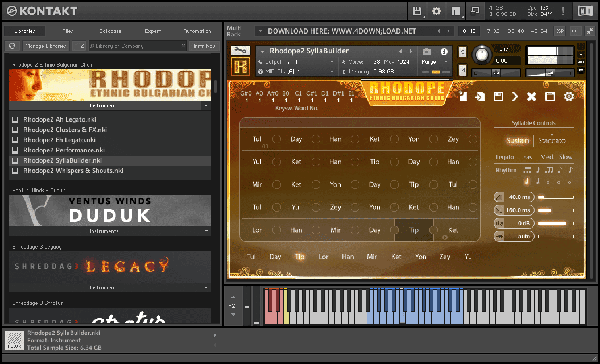This screenshot has height=364, width=600.
Task: Click the Instr Nav button
Action: (x=204, y=46)
